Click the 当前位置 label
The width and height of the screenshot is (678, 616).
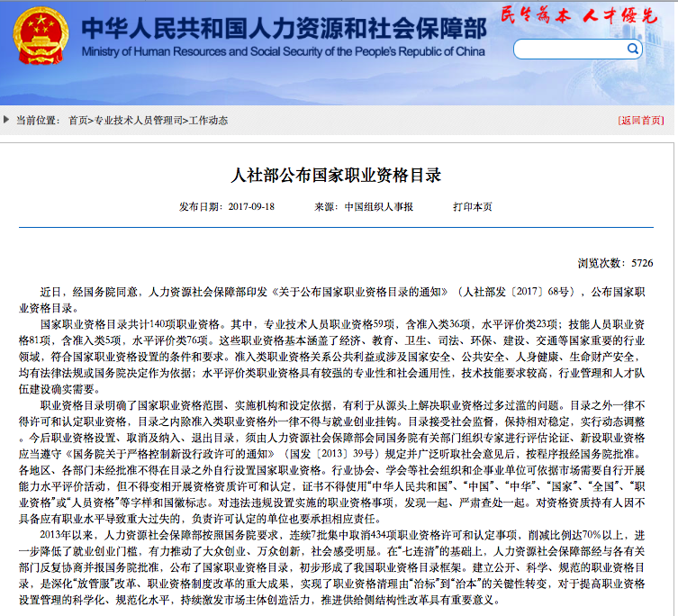click(37, 121)
